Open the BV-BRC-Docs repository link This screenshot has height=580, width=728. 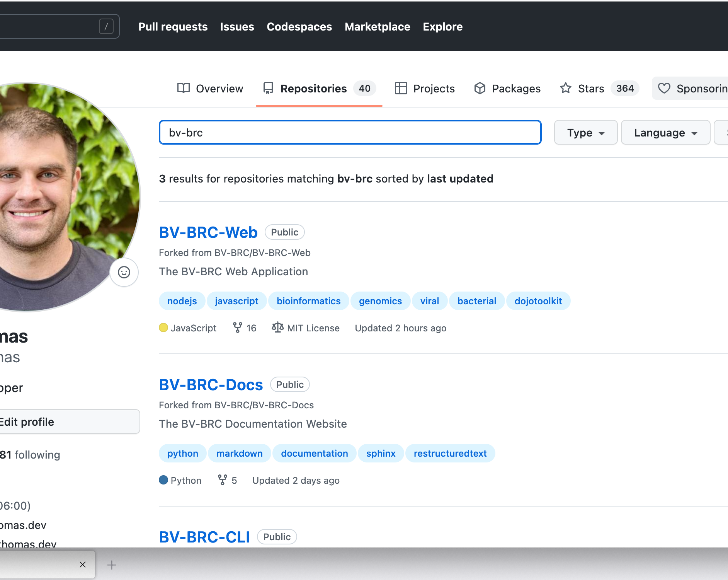click(x=211, y=385)
